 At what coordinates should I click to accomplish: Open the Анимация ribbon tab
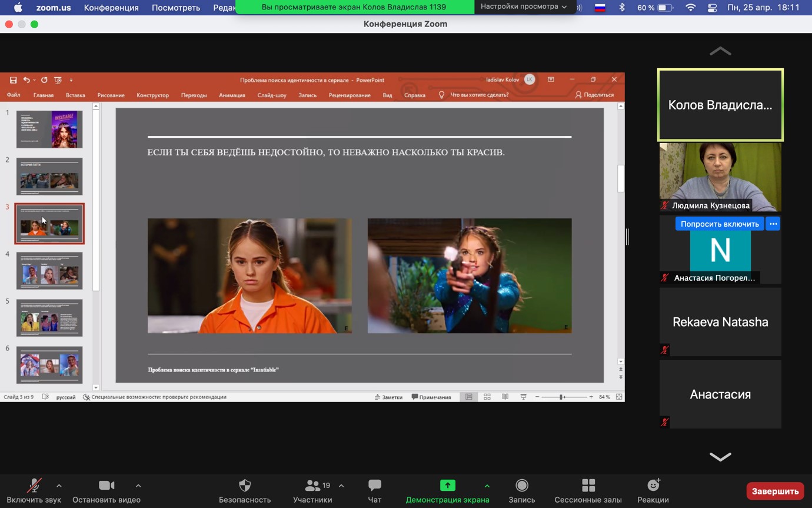[x=232, y=95]
